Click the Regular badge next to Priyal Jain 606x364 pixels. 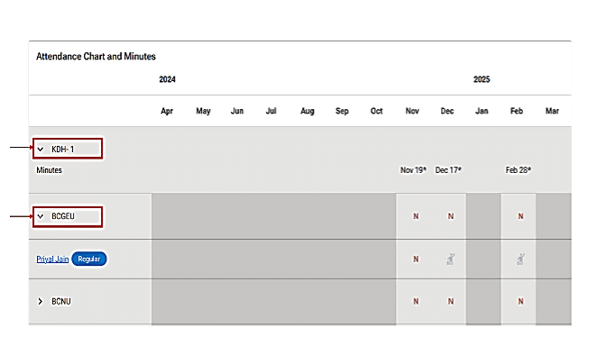click(89, 259)
